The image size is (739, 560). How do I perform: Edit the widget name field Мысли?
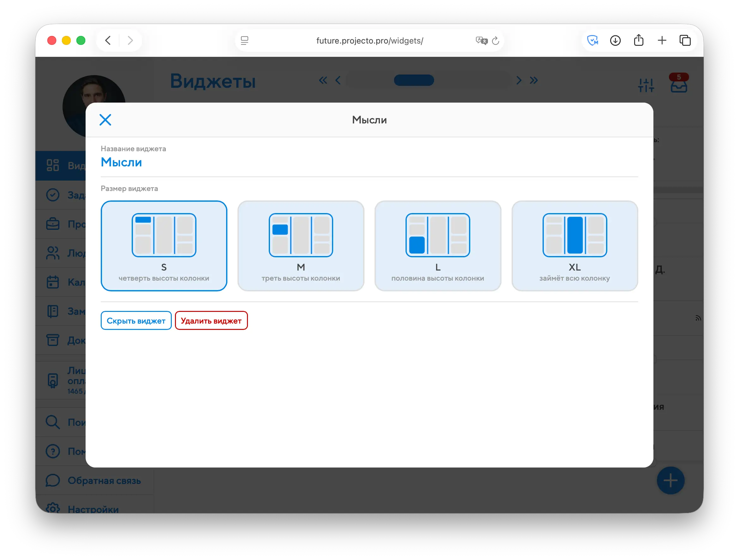pos(121,162)
